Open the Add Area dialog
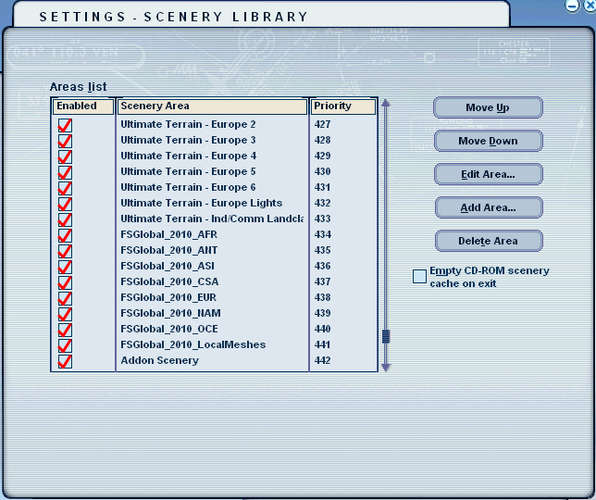 [488, 208]
